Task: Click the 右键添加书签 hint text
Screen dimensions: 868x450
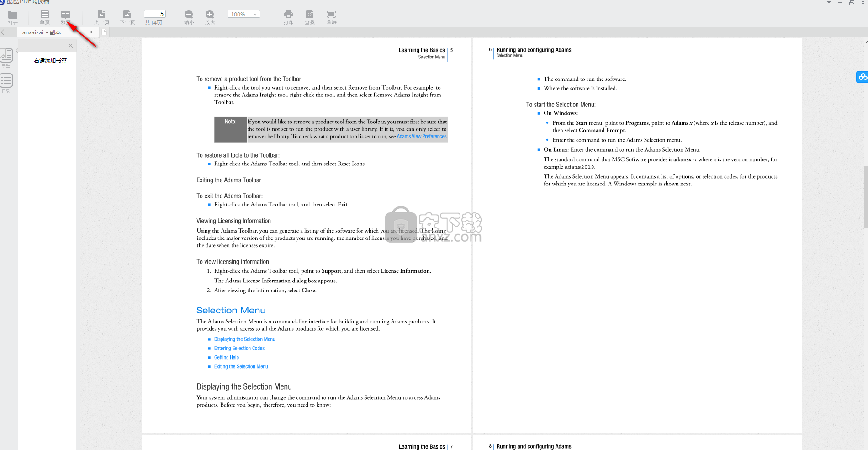Action: [50, 60]
